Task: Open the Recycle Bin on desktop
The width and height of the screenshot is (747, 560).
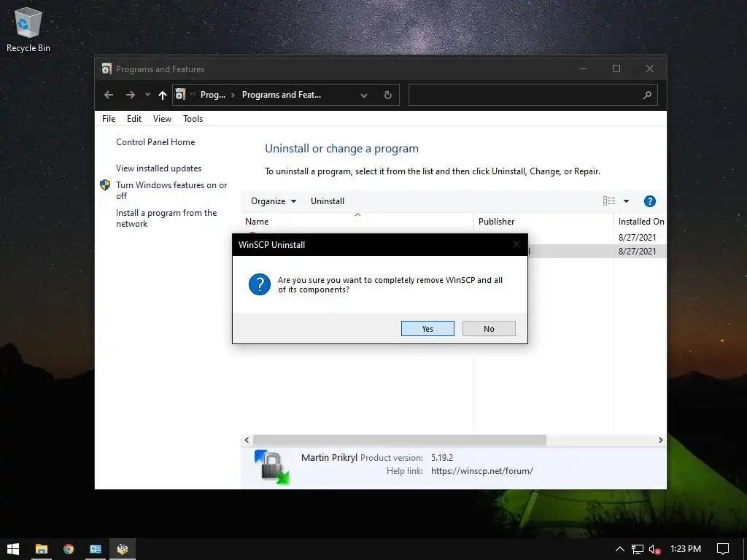Action: (x=28, y=29)
